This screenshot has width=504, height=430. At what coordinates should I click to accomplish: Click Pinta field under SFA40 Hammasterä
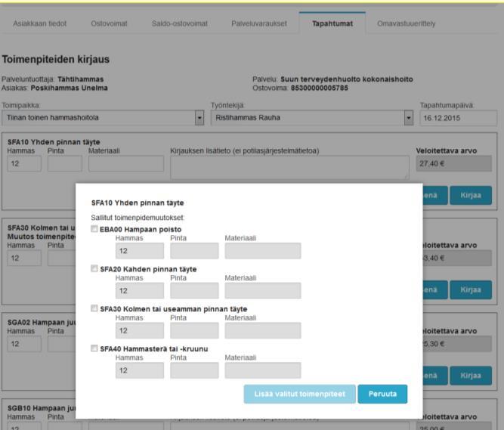coord(194,370)
